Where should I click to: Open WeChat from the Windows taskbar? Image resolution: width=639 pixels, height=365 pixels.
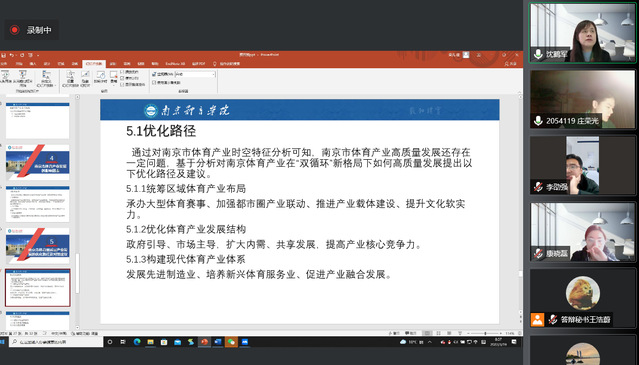[231, 342]
